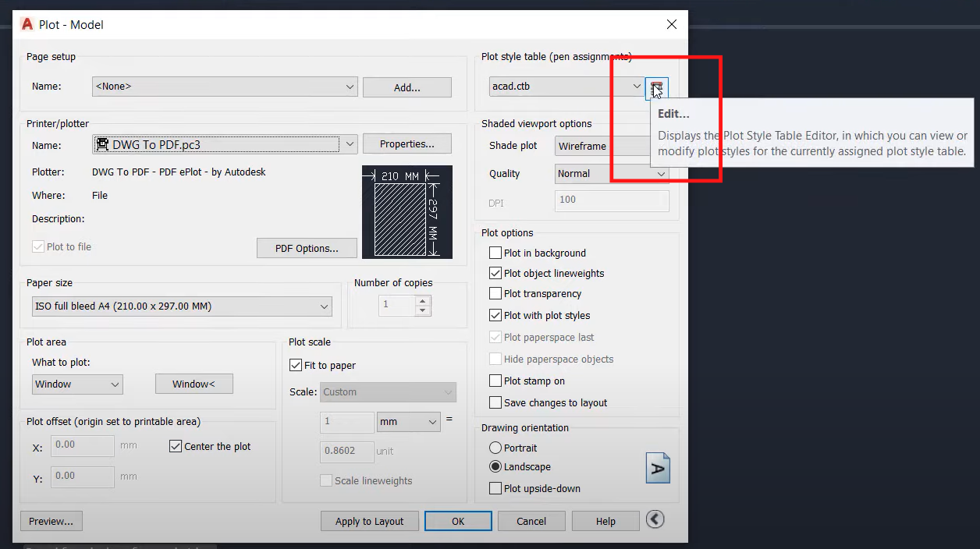Select Landscape orientation
The image size is (980, 549).
pyautogui.click(x=495, y=466)
